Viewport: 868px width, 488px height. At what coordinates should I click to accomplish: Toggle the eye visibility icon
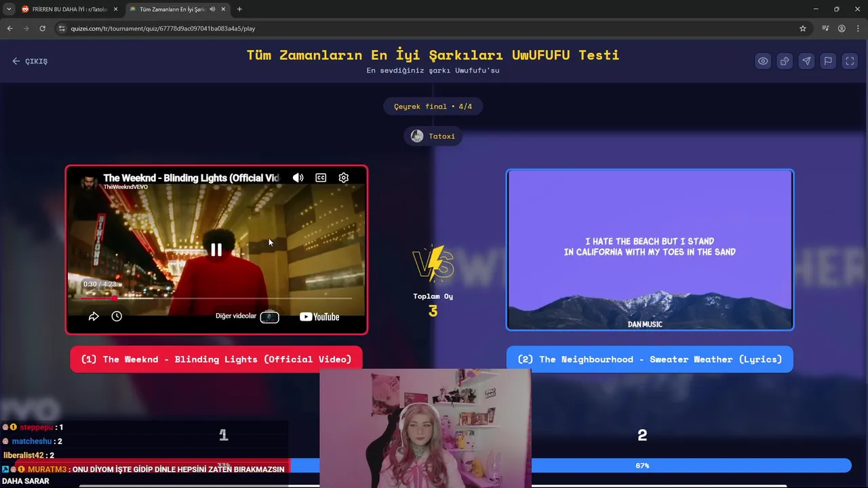pos(763,61)
